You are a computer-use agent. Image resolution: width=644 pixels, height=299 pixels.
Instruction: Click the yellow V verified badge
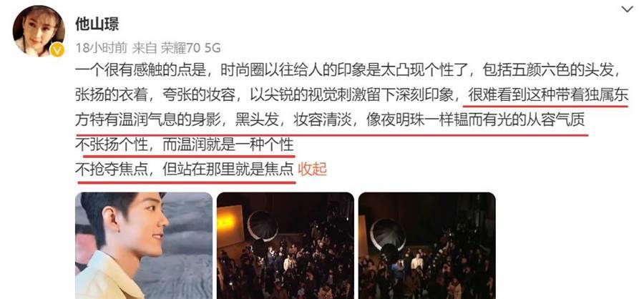point(57,50)
